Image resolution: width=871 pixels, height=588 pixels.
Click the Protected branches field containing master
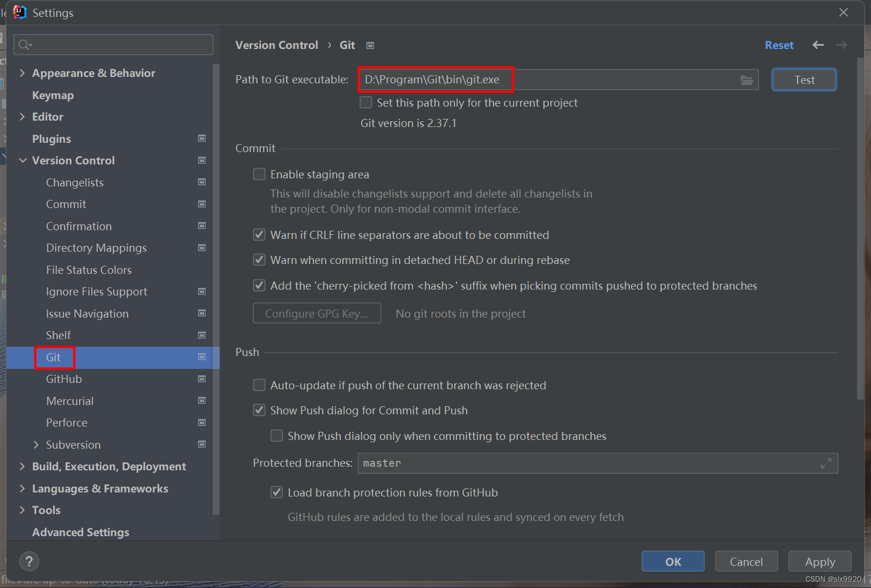tap(598, 463)
